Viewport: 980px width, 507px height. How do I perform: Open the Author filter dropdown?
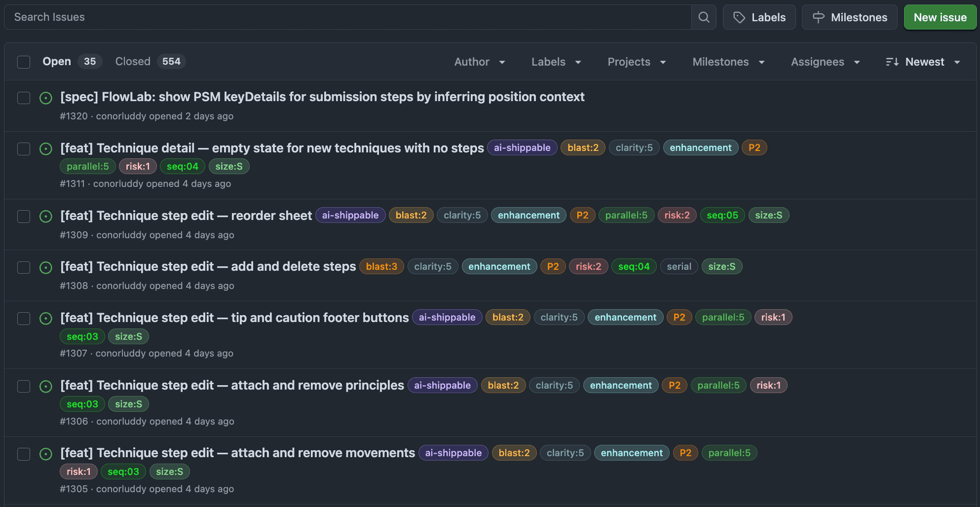point(479,62)
